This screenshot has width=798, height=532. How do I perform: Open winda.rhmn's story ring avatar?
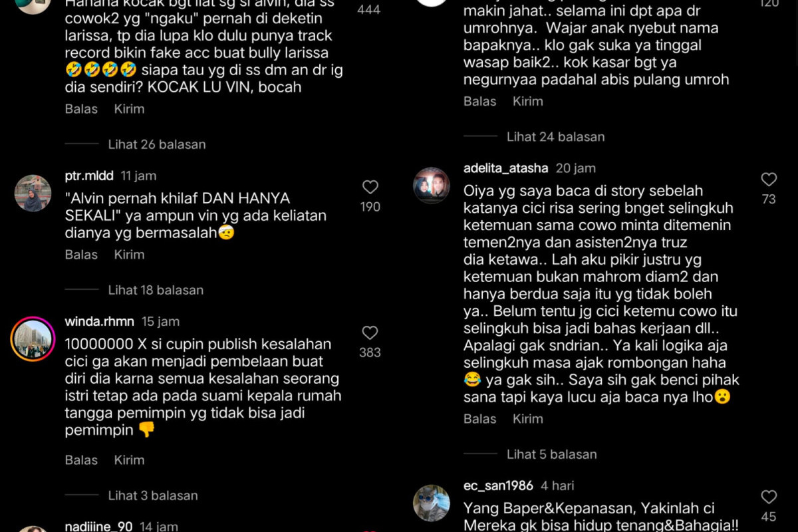(x=33, y=339)
